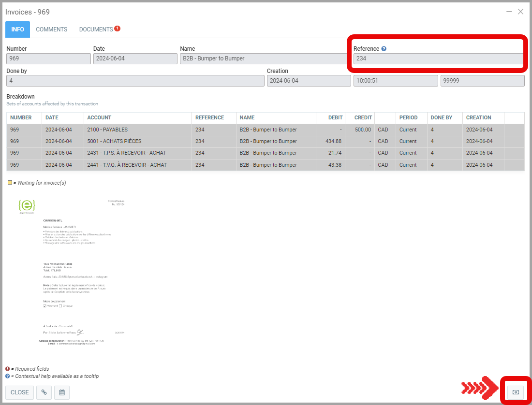The height and width of the screenshot is (405, 532).
Task: Click the red badge on Documents tab
Action: click(x=117, y=29)
